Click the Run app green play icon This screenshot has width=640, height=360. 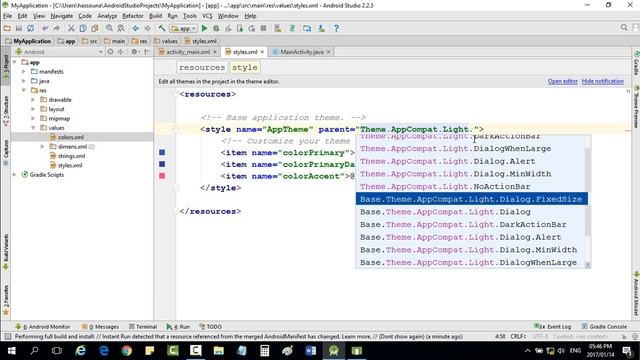204,29
